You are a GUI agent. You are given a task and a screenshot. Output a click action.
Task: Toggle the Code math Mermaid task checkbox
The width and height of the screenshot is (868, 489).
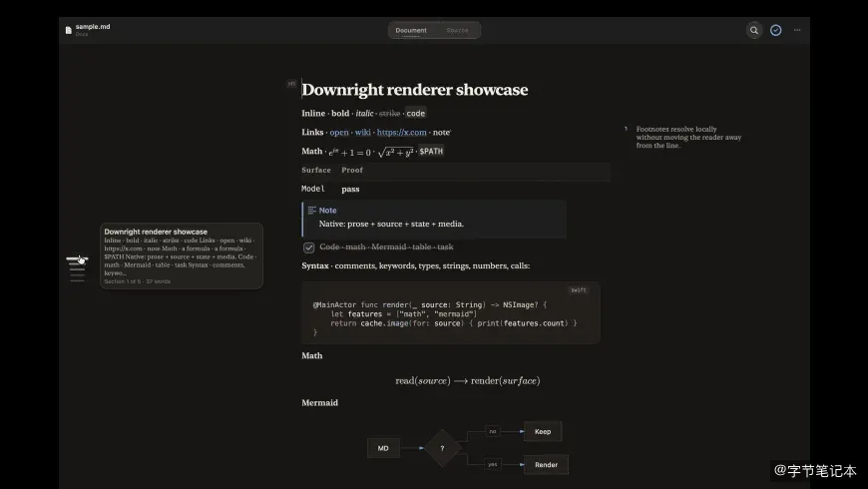coord(309,247)
